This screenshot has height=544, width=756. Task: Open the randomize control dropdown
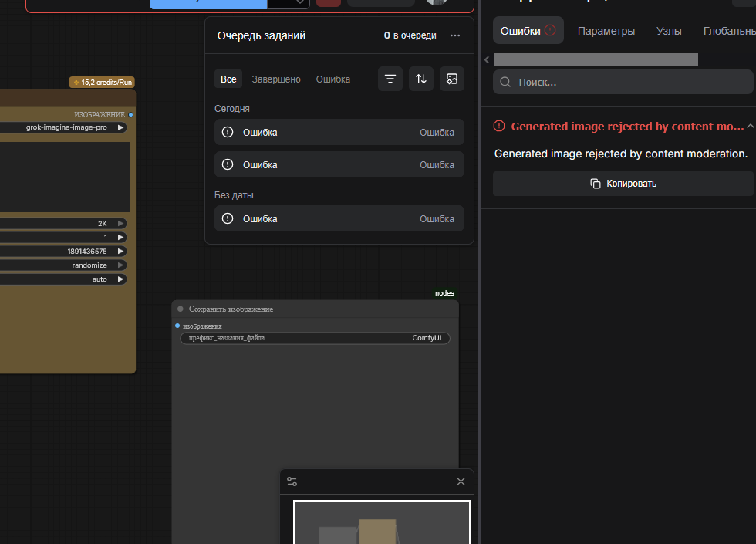tap(120, 265)
